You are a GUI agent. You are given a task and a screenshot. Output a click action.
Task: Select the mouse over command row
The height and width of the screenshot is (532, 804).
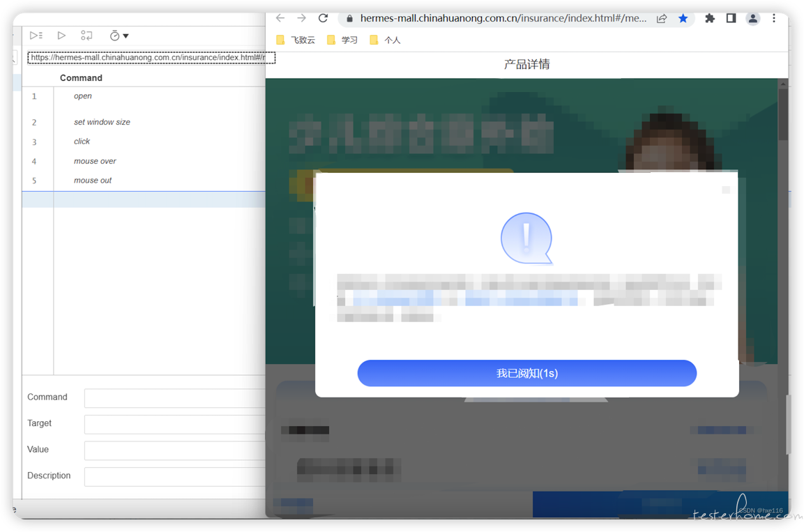click(144, 161)
